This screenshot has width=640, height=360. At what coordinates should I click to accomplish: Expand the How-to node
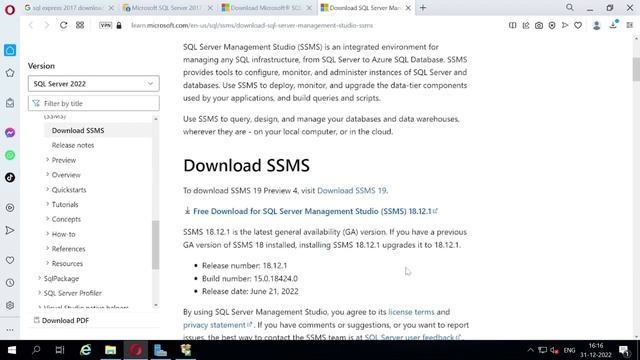(x=47, y=234)
